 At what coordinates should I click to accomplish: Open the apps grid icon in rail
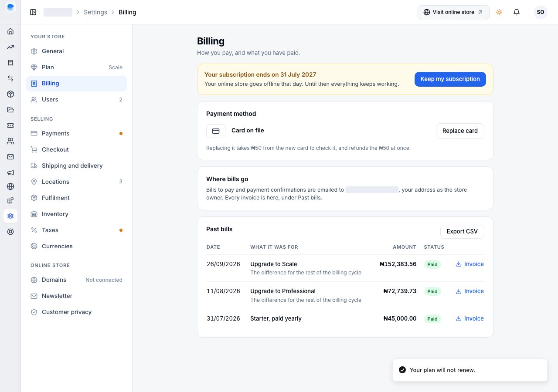(10, 200)
